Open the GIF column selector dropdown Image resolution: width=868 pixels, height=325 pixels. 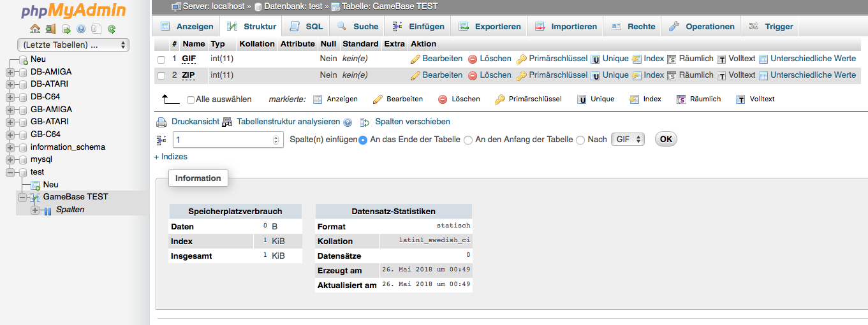628,140
